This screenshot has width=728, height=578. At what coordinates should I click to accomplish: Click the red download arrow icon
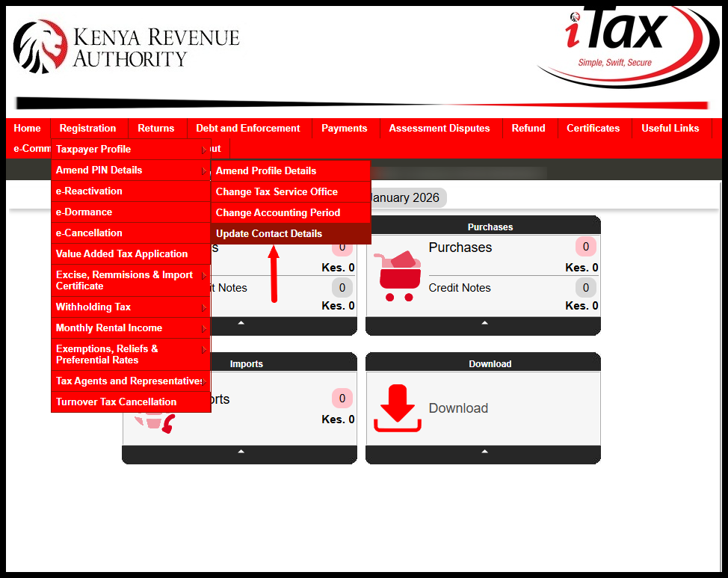pos(396,408)
